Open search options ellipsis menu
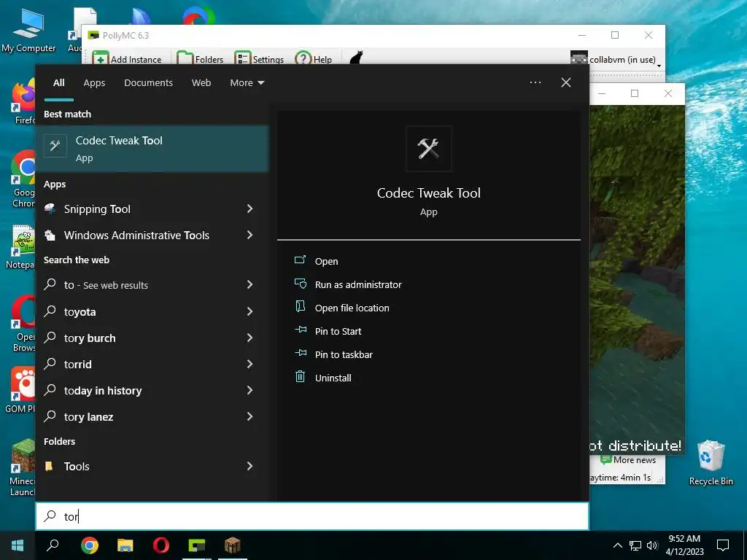Viewport: 747px width, 560px height. [x=535, y=82]
